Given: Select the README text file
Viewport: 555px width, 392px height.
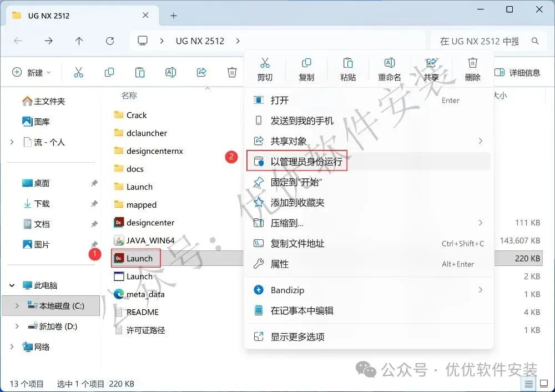Looking at the screenshot, I should point(137,312).
